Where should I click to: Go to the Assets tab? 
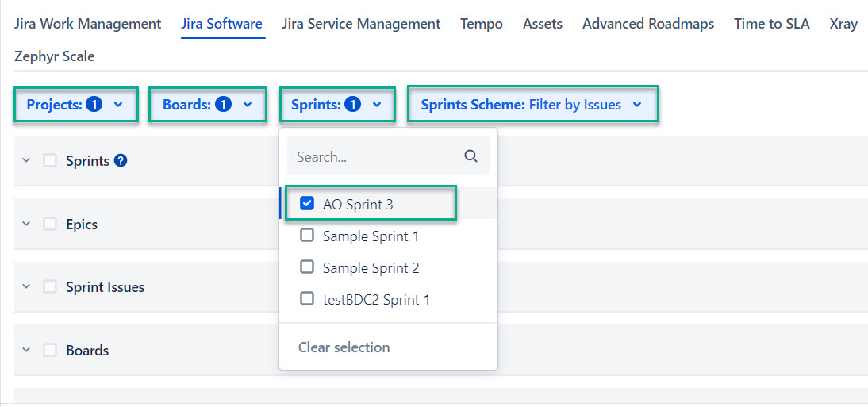click(543, 24)
